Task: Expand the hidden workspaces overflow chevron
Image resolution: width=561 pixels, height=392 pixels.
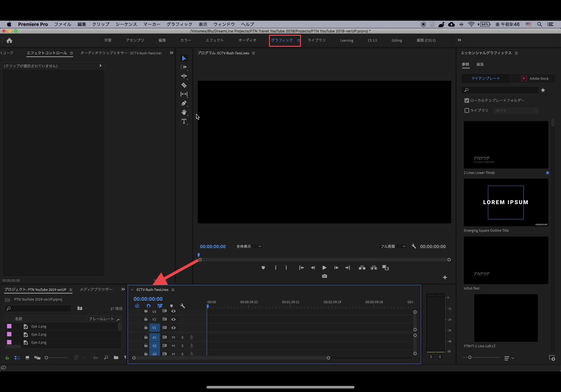Action: (459, 40)
